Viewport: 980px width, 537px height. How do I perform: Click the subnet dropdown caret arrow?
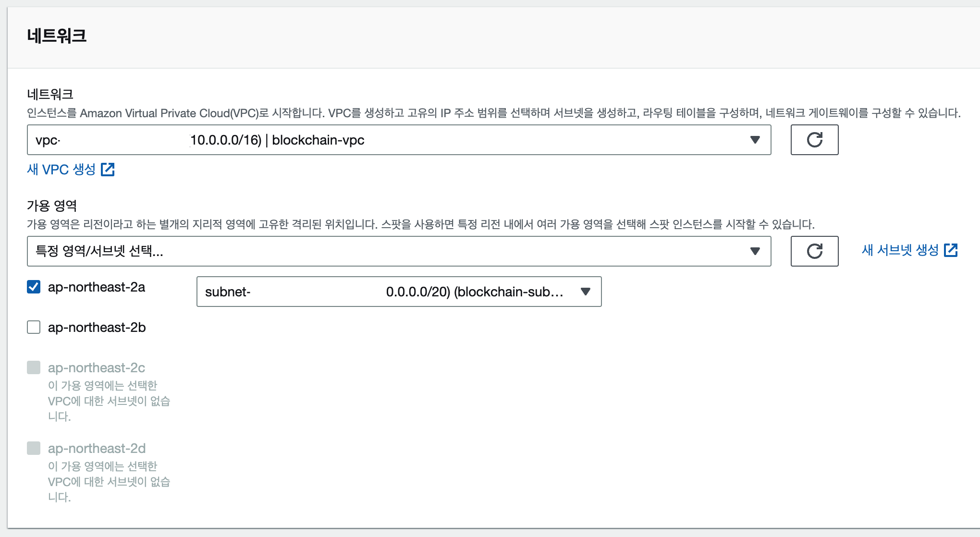(585, 292)
